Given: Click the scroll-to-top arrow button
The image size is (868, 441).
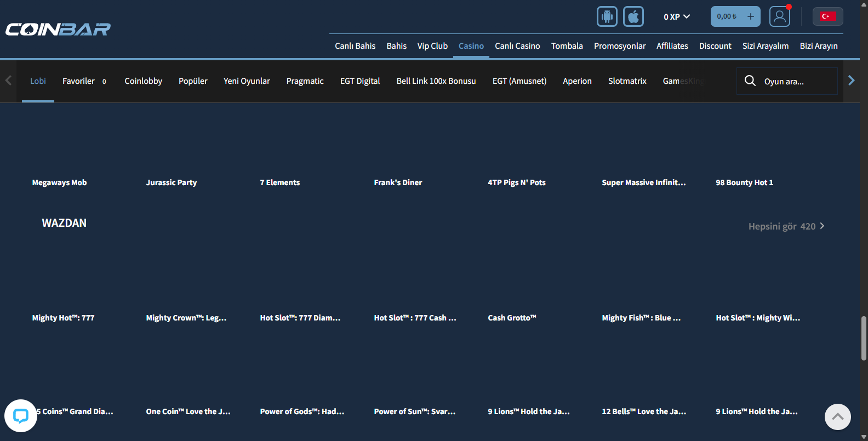Looking at the screenshot, I should tap(837, 417).
